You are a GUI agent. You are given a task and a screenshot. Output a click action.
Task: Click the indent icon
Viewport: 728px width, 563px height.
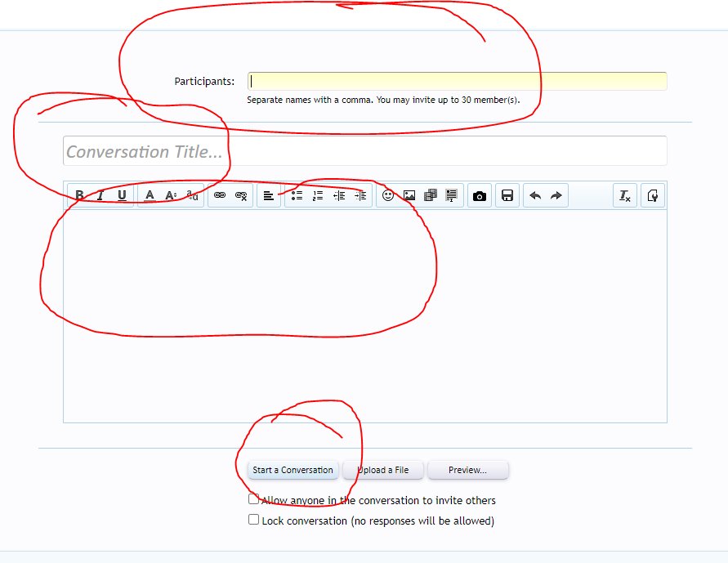tap(361, 195)
